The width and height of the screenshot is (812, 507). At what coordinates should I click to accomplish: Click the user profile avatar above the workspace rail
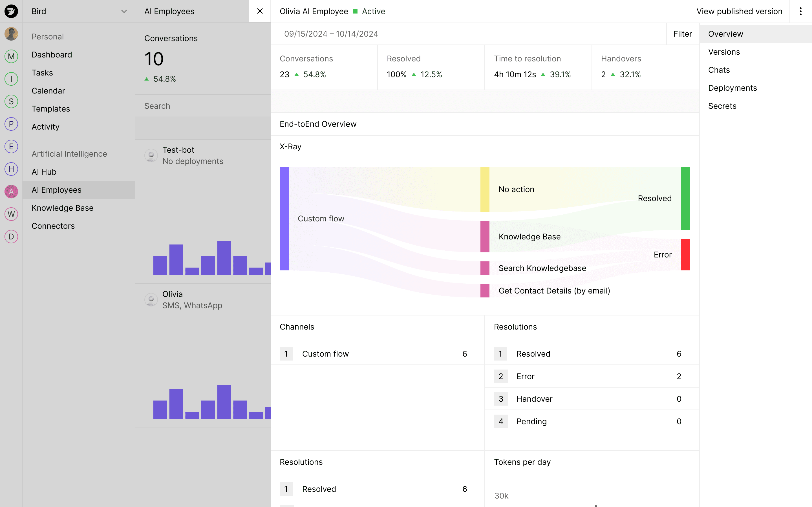pos(11,34)
